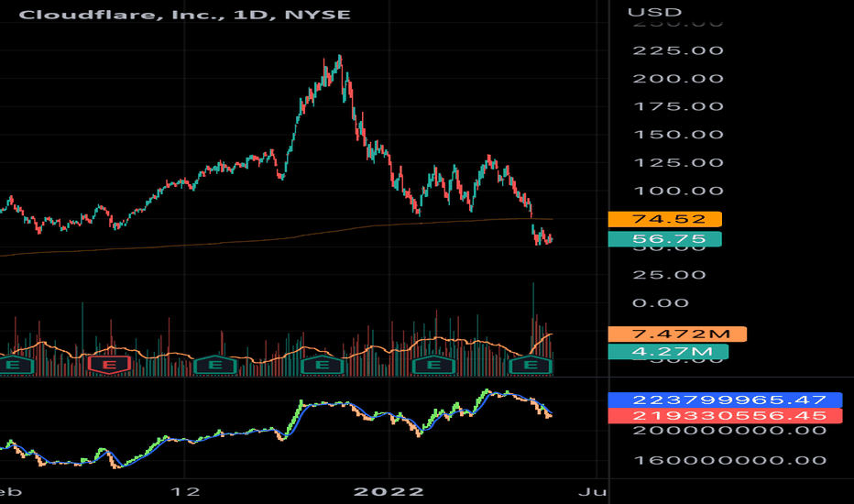The height and width of the screenshot is (504, 854).
Task: Click the red earnings E marker
Action: (109, 365)
